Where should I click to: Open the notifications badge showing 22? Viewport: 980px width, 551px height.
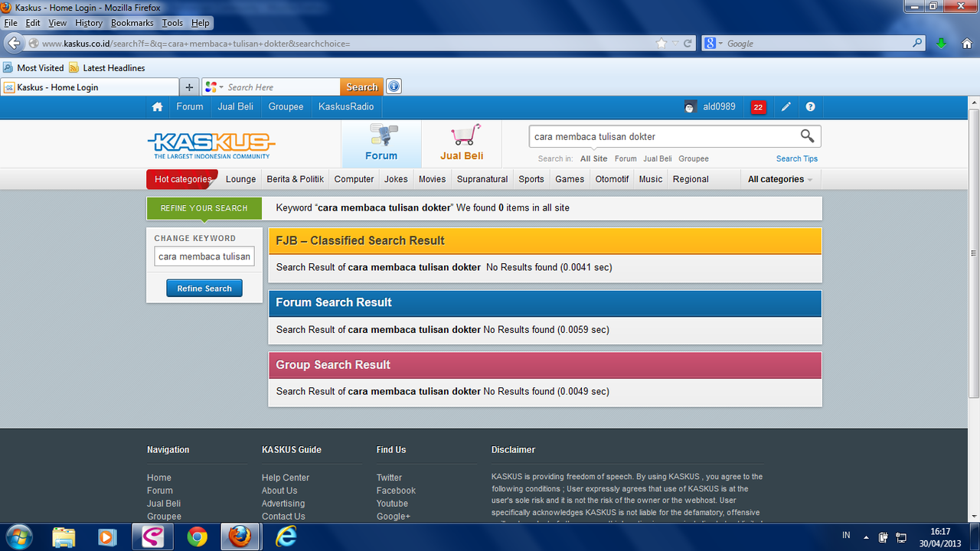point(758,107)
